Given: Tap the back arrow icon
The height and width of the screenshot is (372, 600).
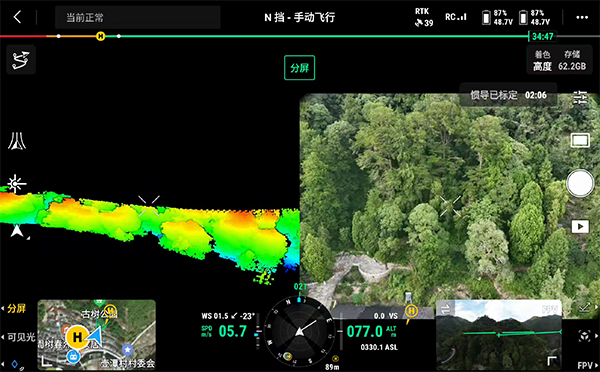Looking at the screenshot, I should click(x=17, y=17).
